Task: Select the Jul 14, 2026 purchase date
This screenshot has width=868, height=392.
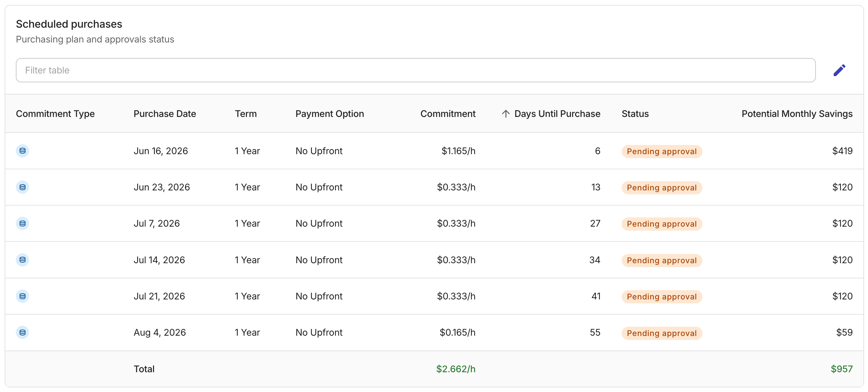Action: point(159,260)
